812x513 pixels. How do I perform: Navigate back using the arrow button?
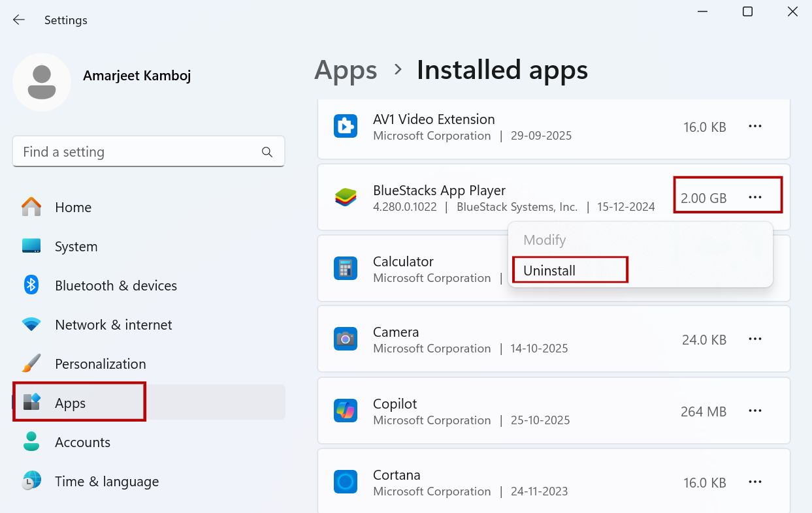(18, 20)
